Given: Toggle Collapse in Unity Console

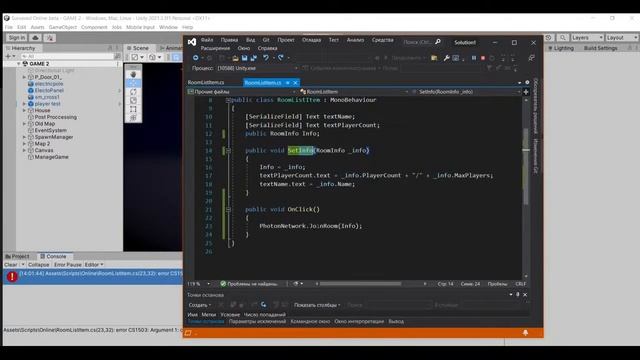Looking at the screenshot, I should 38,264.
